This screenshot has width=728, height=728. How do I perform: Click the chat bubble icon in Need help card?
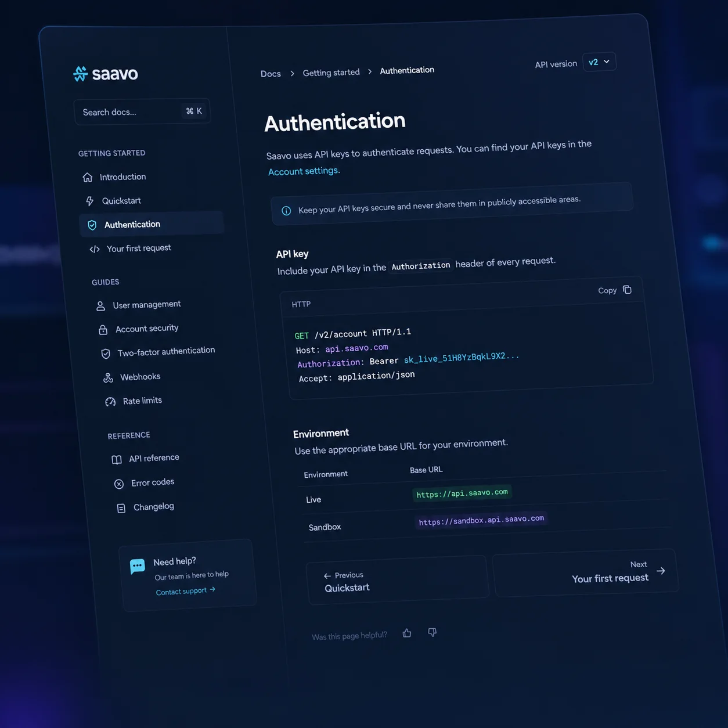(138, 566)
